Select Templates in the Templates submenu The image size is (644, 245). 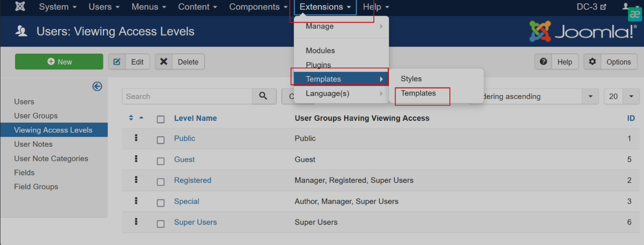[418, 93]
